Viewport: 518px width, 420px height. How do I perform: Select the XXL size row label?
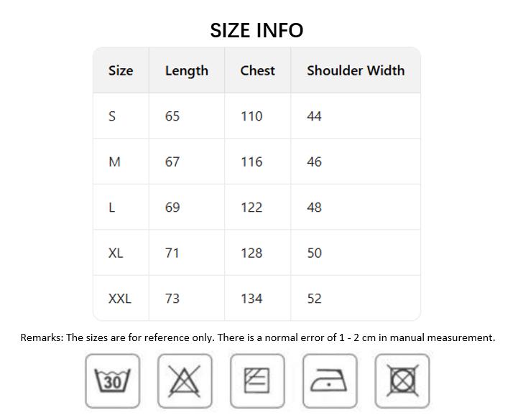(120, 299)
